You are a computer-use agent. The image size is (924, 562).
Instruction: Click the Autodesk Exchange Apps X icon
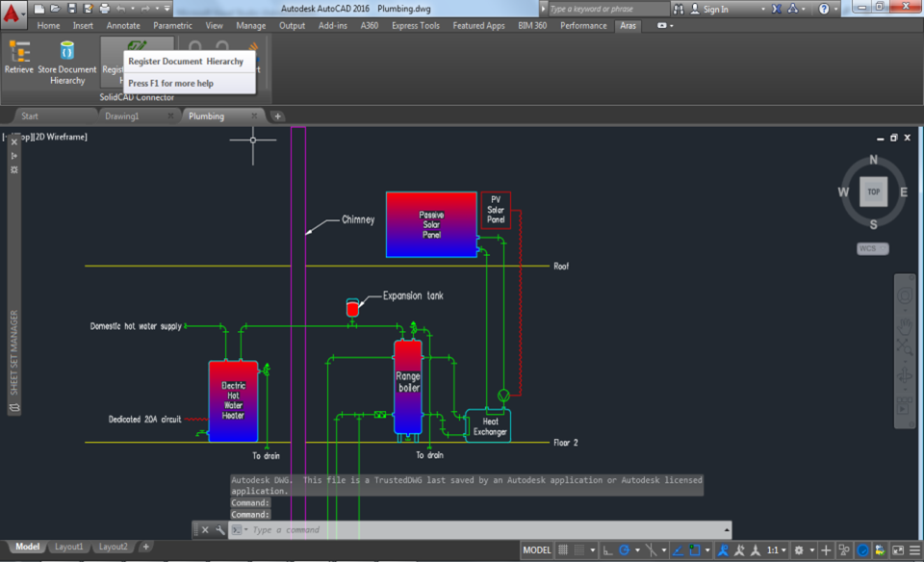(777, 9)
